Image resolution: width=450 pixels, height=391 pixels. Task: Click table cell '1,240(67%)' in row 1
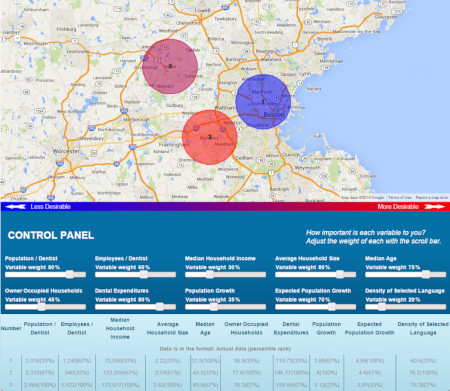[x=77, y=361]
